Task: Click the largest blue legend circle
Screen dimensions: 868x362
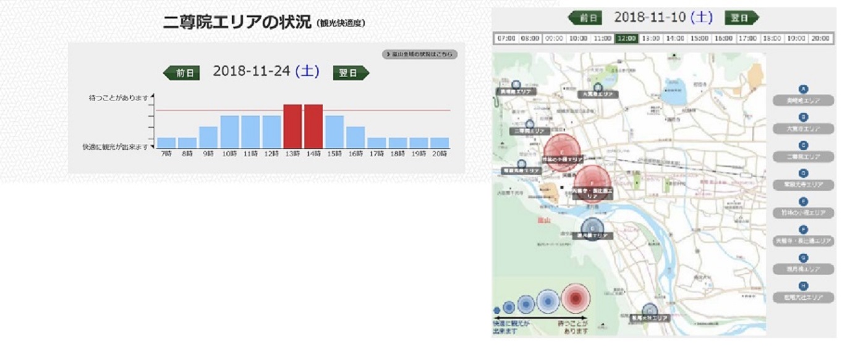Action: 548,301
